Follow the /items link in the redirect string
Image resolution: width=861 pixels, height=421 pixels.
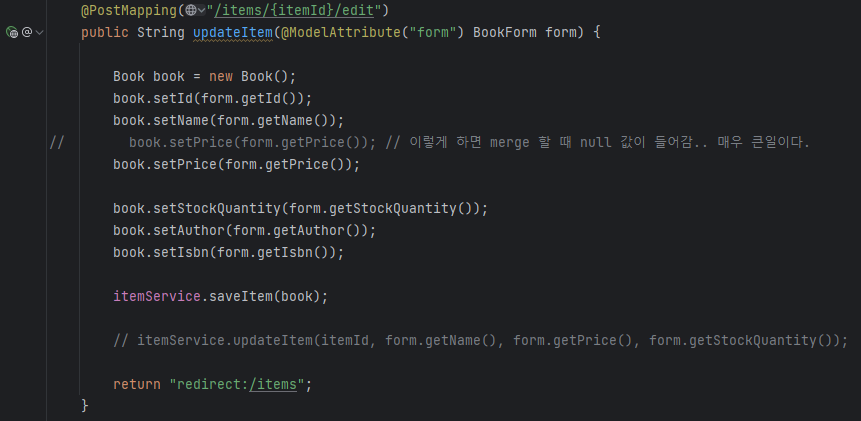[x=273, y=384]
